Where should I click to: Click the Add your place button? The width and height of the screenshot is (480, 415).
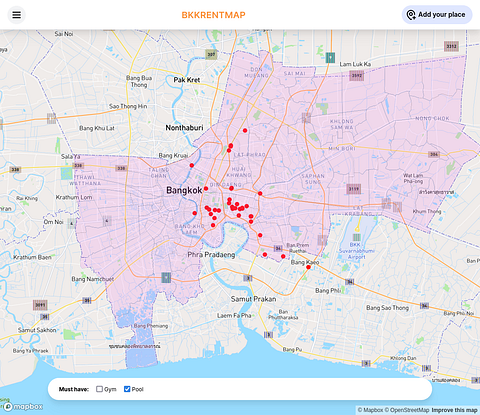coord(437,15)
